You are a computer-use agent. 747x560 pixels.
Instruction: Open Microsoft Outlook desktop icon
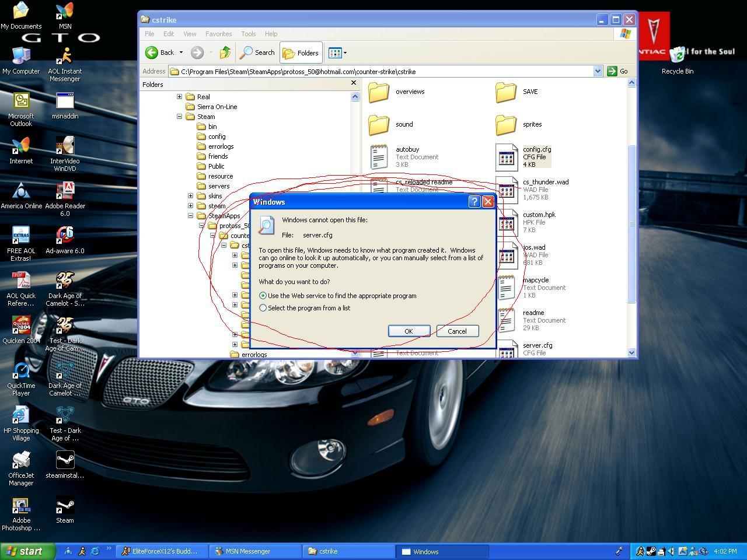coord(21,109)
